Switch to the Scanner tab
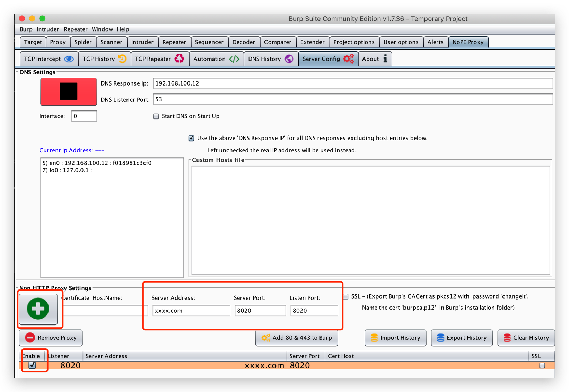This screenshot has height=392, width=569. click(x=111, y=42)
